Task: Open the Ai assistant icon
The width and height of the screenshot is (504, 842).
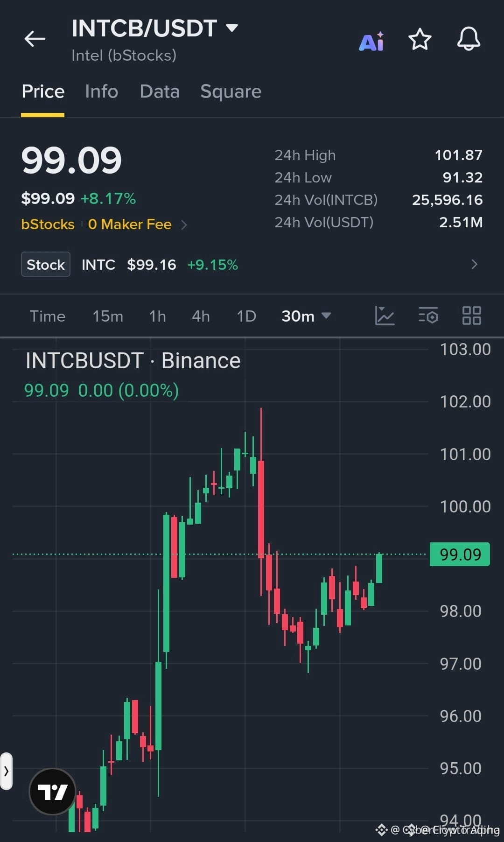Action: point(371,41)
